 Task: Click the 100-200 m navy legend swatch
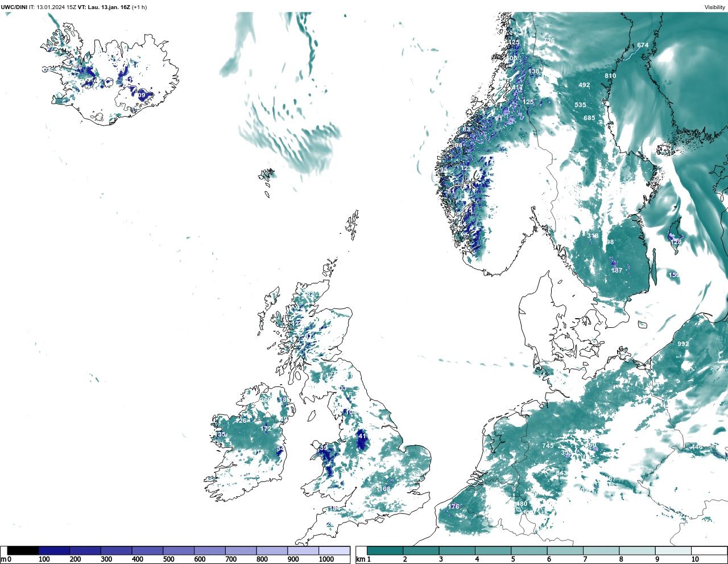pyautogui.click(x=54, y=550)
